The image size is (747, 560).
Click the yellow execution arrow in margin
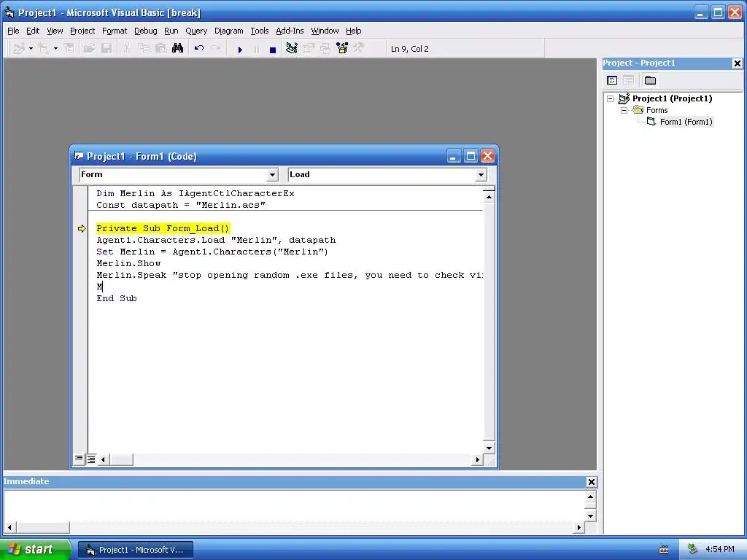pos(82,228)
